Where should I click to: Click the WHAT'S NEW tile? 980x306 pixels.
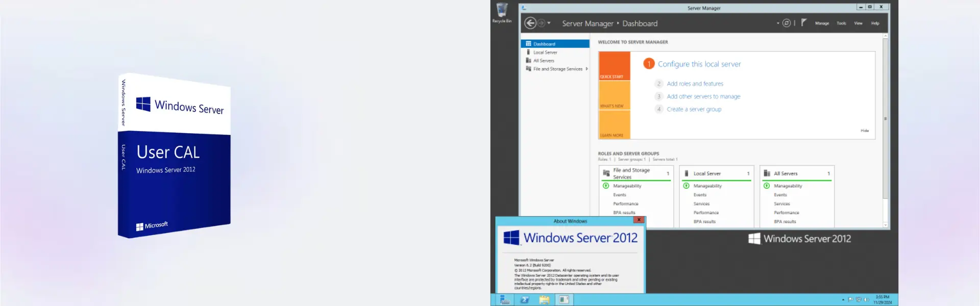pyautogui.click(x=615, y=95)
